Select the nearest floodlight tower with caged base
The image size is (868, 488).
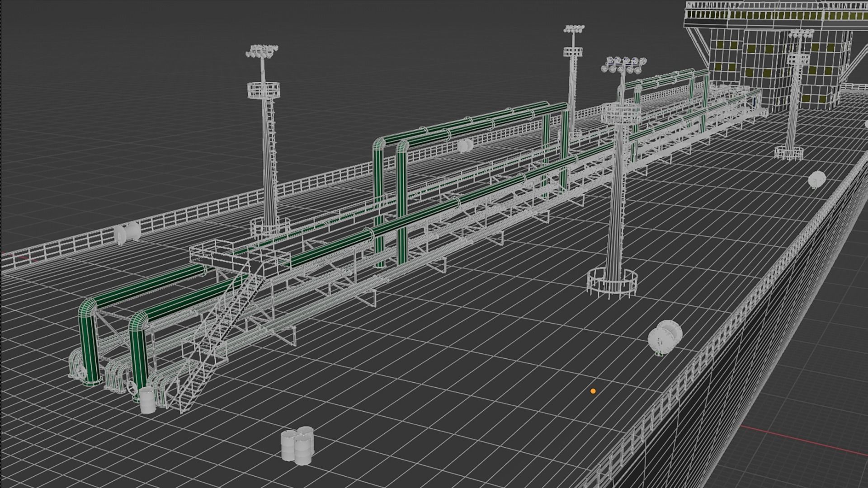tap(617, 178)
